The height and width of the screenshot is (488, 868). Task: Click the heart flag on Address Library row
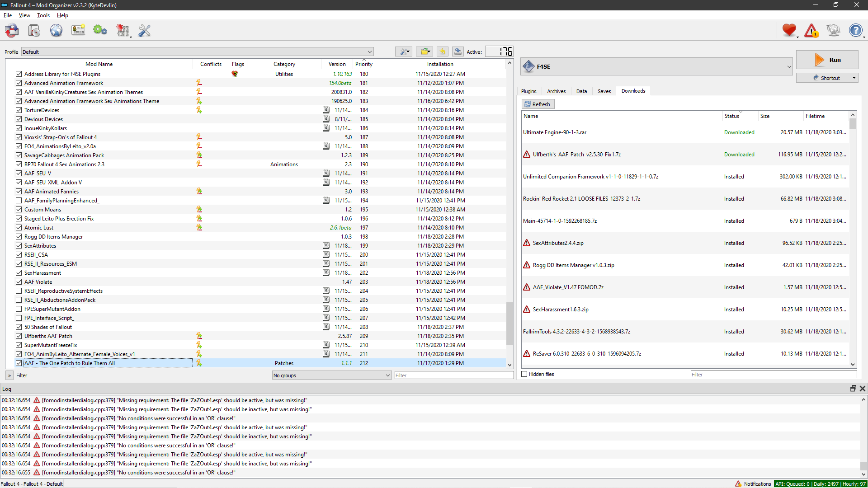[235, 74]
